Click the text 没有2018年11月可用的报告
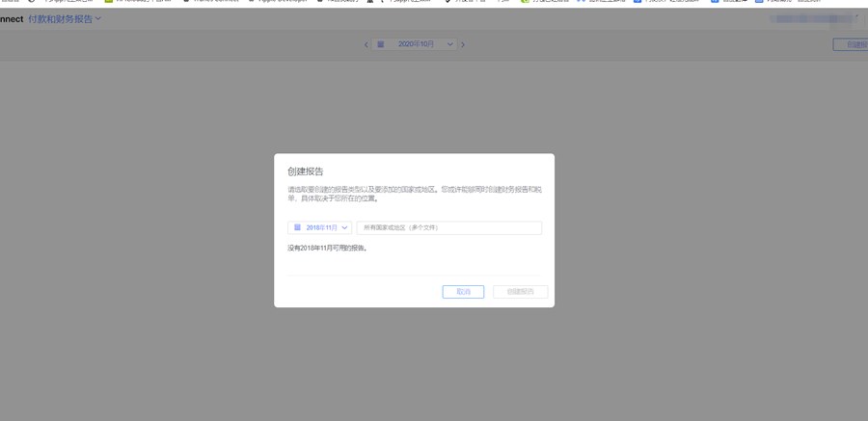Screen dimensions: 868x421 328,249
